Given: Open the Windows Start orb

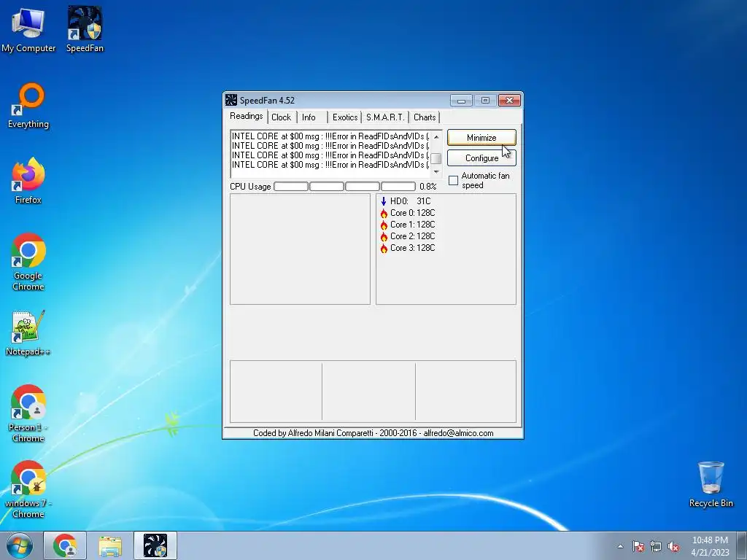Looking at the screenshot, I should [x=20, y=545].
